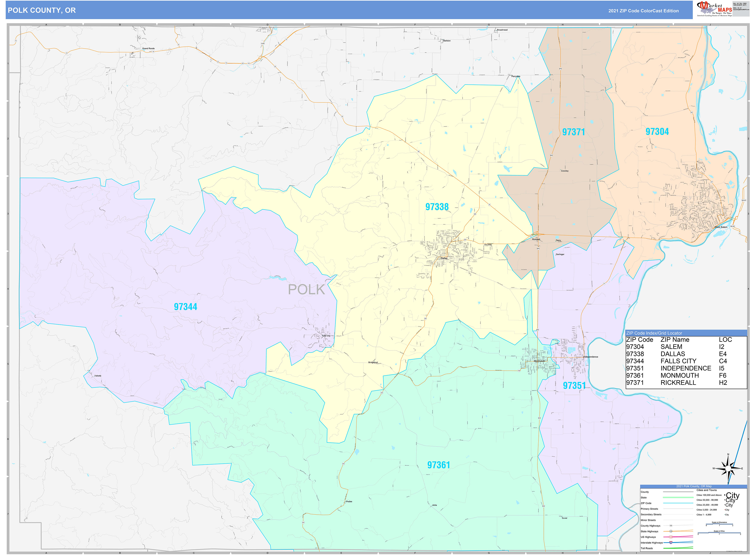Click the Valsetz town label
The image size is (756, 555).
click(98, 376)
